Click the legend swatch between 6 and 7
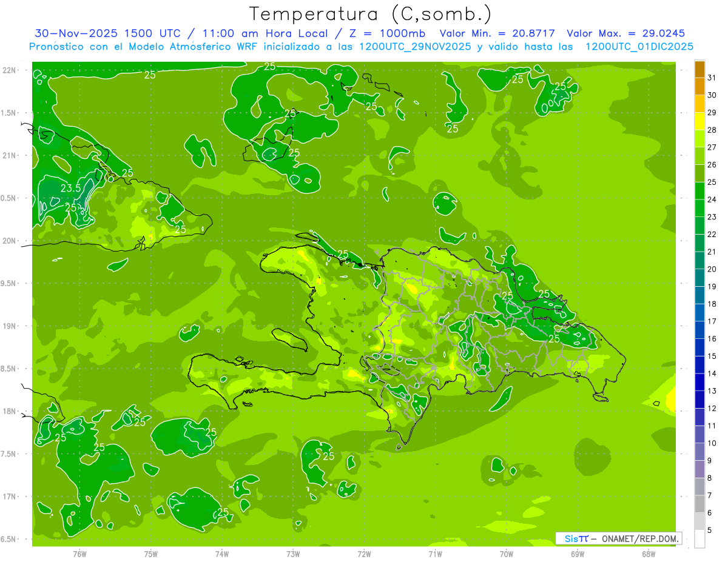Viewport: 728px width, 562px height. click(x=699, y=504)
